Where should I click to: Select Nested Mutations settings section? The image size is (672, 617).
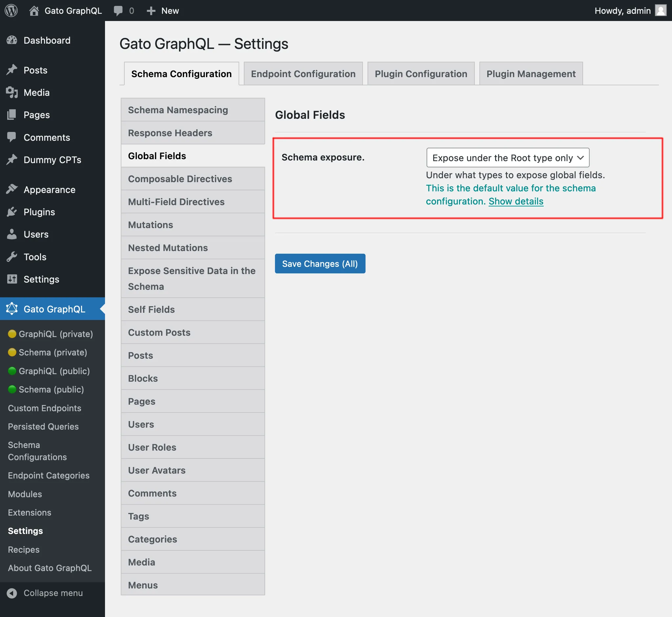coord(193,248)
